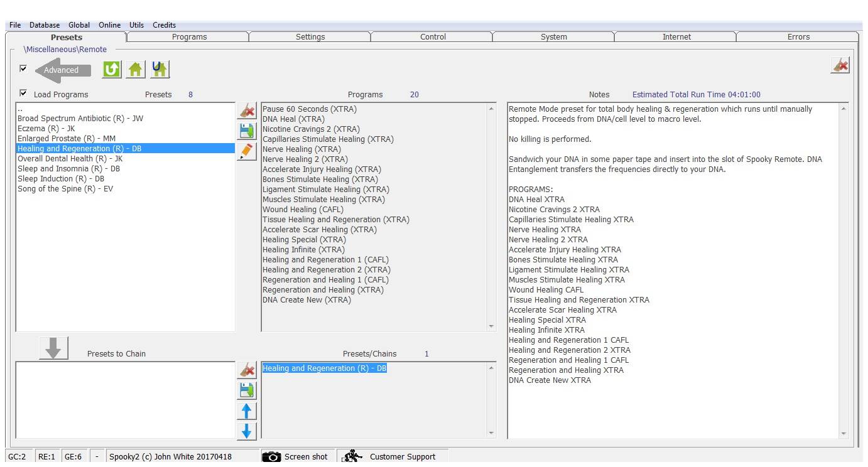Click inside the empty Presets to Chain box

125,400
